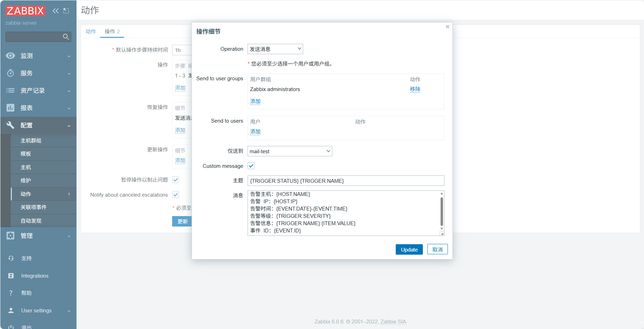Click the headset icon for 支持
Screen dimensions: 644x329
[x=11, y=258]
